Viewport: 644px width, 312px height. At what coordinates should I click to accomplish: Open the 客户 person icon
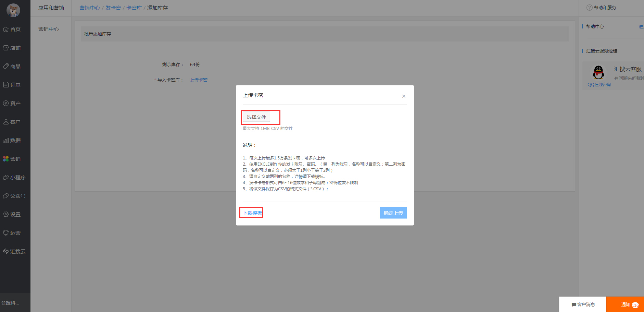pos(6,122)
